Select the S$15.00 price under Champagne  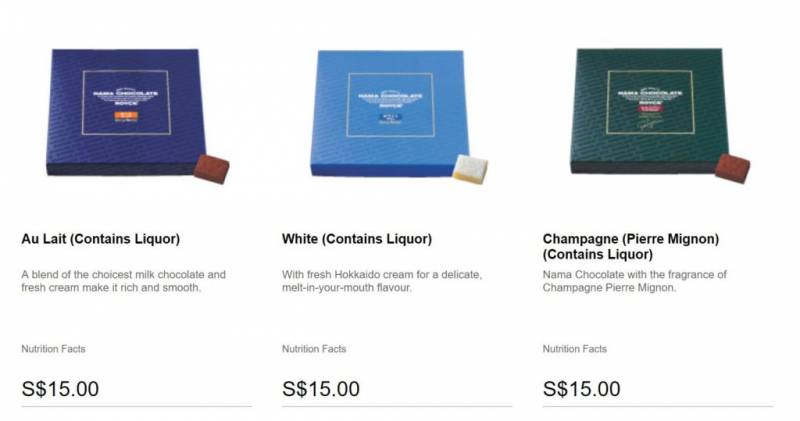[x=582, y=389]
